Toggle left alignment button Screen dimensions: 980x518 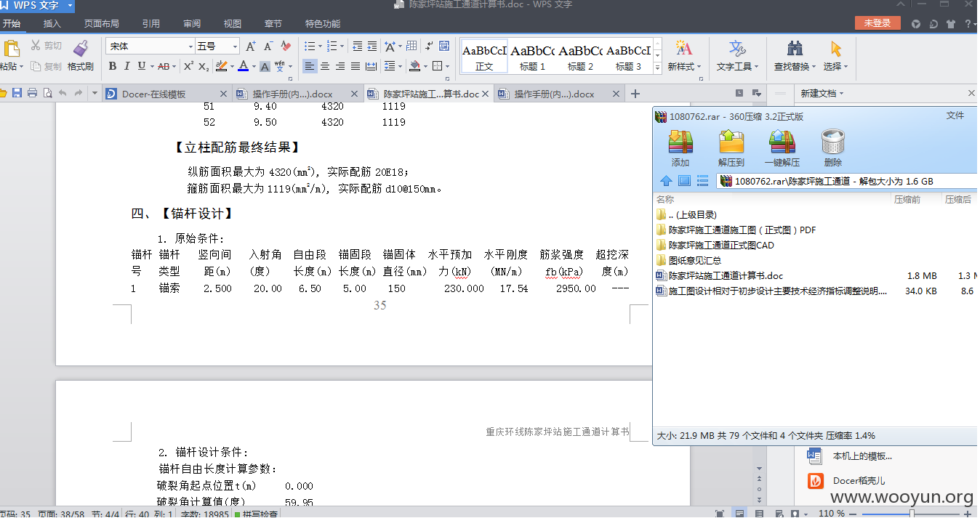[x=310, y=66]
